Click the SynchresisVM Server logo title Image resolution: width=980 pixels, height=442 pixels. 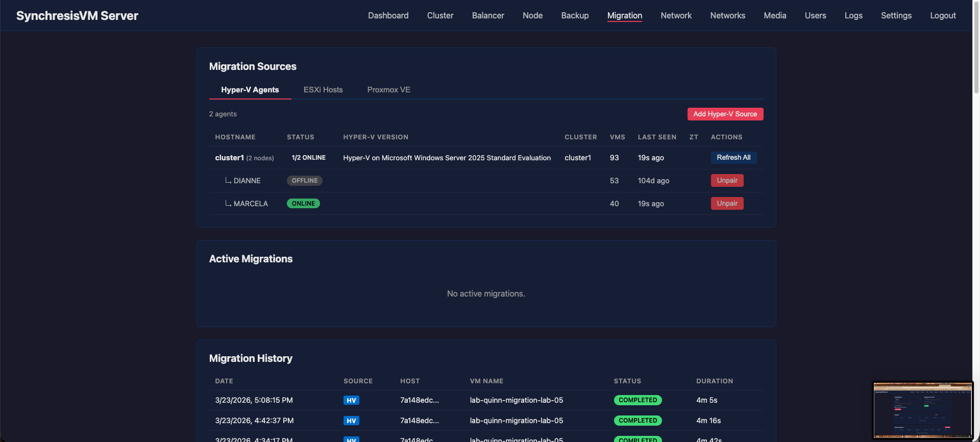pos(77,16)
